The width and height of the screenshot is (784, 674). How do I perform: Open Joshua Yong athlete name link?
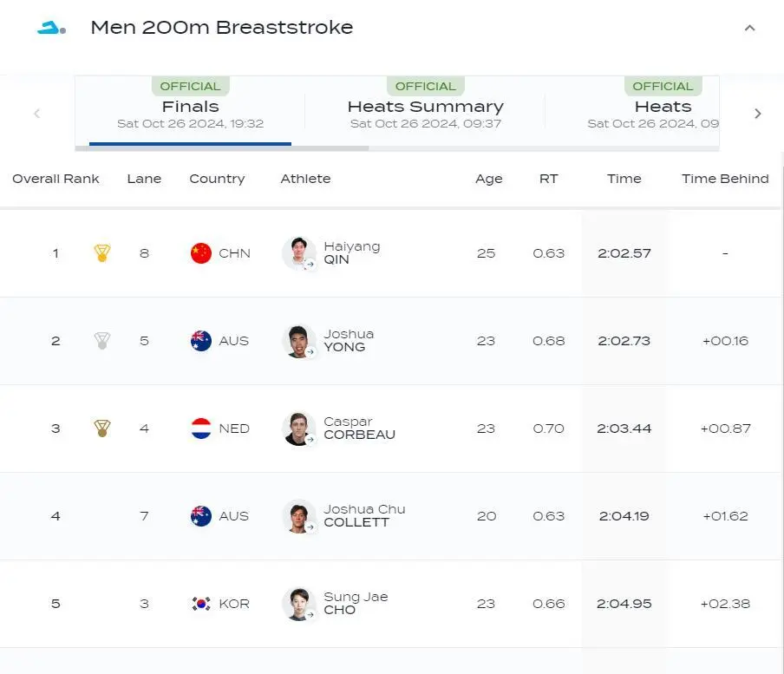349,341
